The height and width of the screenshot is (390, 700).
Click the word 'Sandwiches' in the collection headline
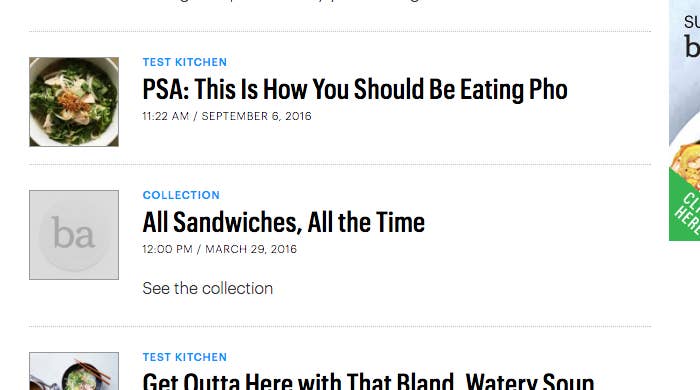235,222
